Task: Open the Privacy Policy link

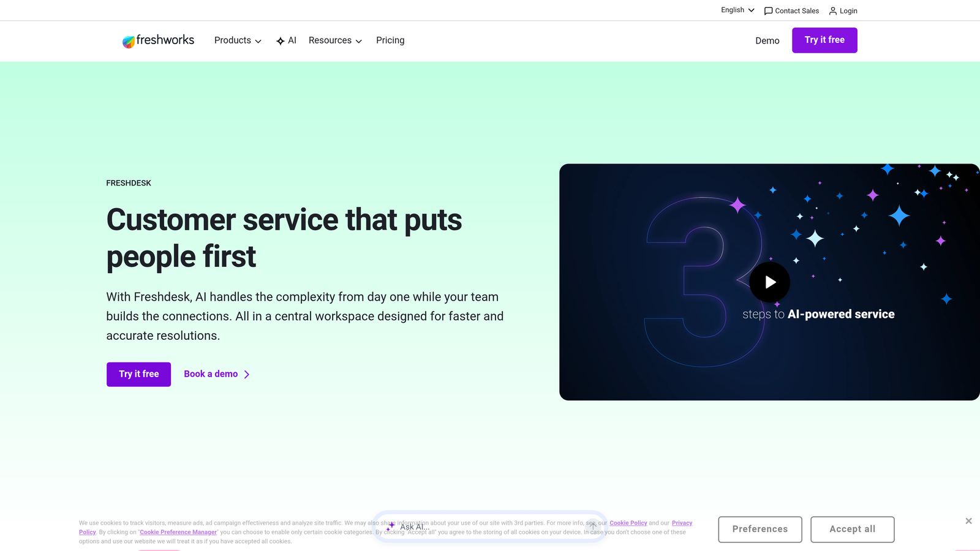Action: (682, 523)
